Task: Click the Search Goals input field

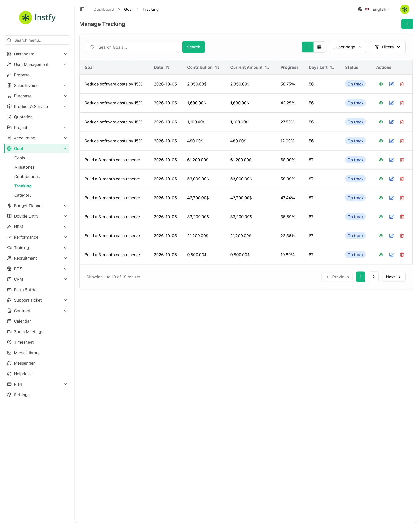Action: 133,47
